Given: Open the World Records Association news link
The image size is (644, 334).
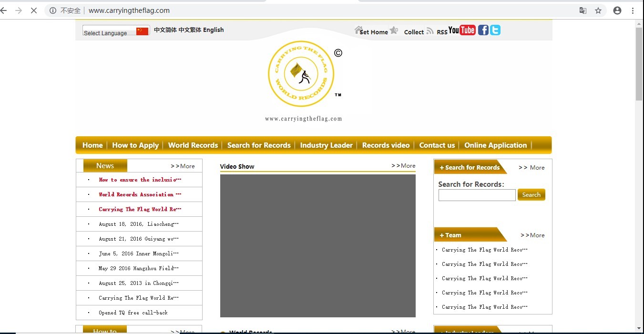Looking at the screenshot, I should [x=140, y=194].
